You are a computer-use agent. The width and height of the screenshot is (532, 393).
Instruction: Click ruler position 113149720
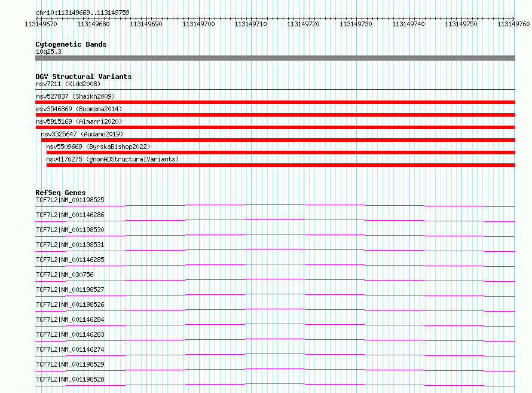[x=303, y=24]
